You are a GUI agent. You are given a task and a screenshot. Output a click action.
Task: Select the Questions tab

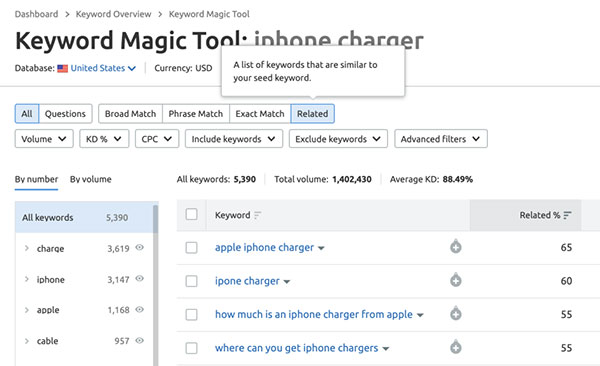(65, 114)
